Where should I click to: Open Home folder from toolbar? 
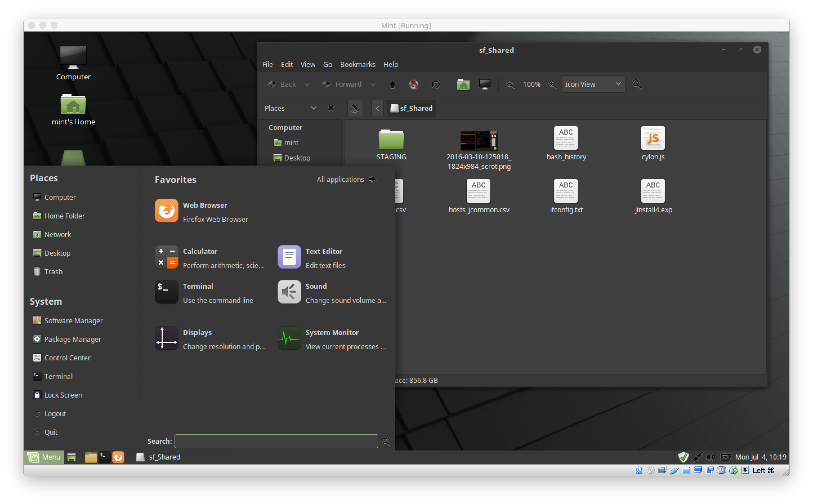463,84
